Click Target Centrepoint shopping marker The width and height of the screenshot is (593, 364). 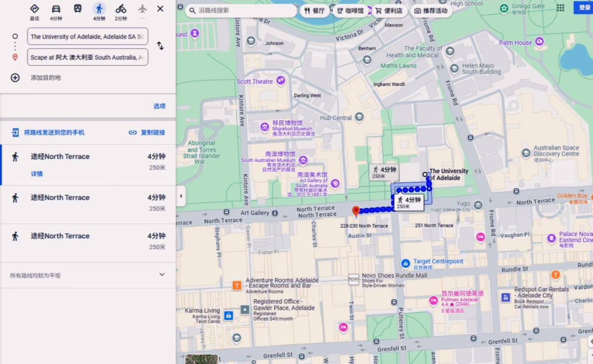406,263
